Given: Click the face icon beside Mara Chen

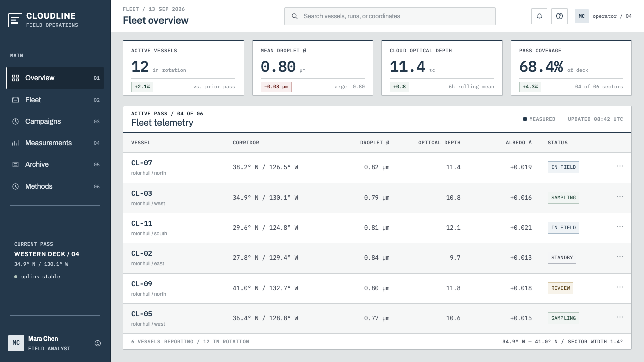Looking at the screenshot, I should (98, 343).
